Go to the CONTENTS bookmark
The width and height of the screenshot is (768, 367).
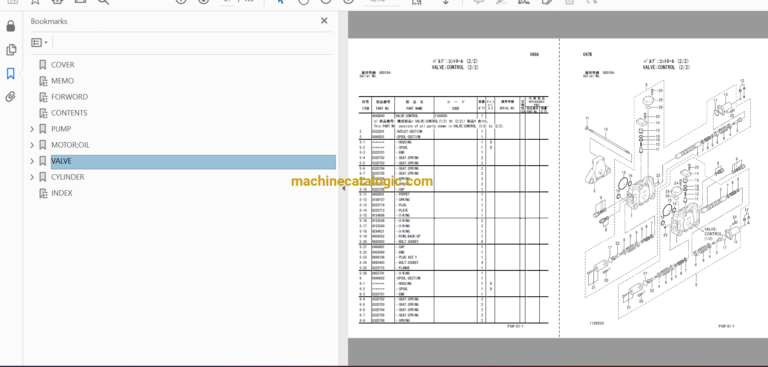(69, 113)
